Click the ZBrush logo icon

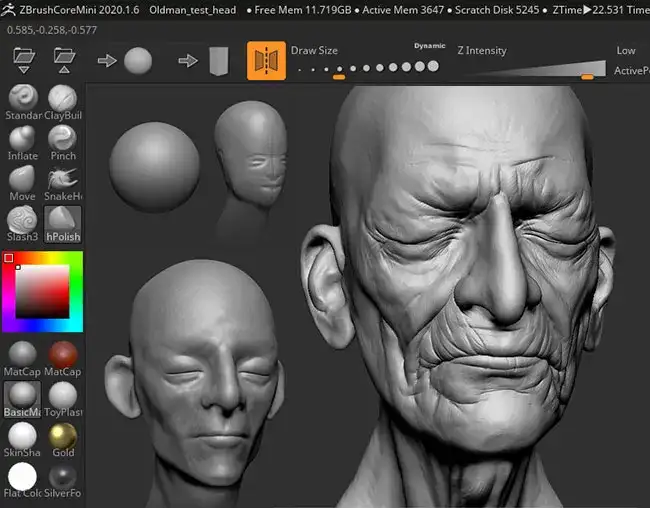click(7, 9)
